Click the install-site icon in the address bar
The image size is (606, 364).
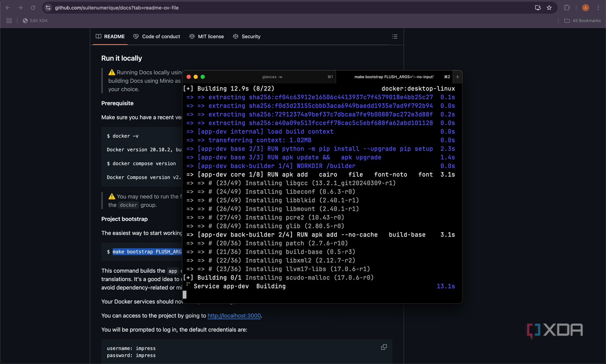[537, 7]
